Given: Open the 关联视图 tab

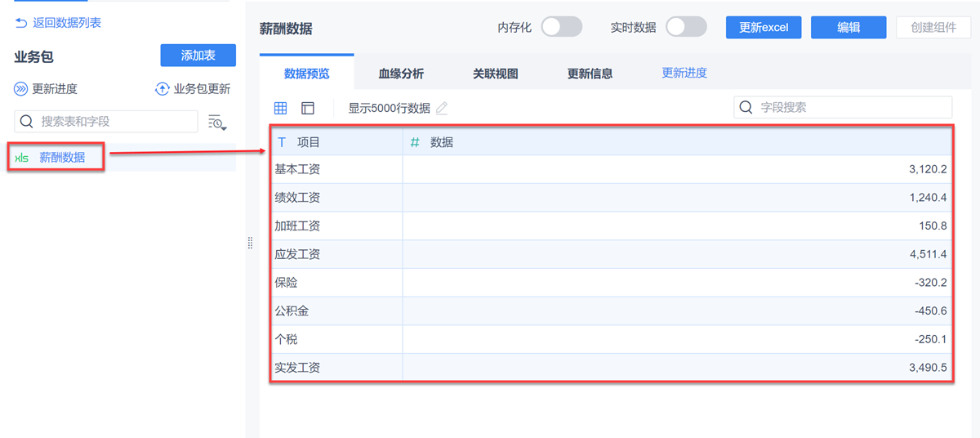Looking at the screenshot, I should pos(496,74).
